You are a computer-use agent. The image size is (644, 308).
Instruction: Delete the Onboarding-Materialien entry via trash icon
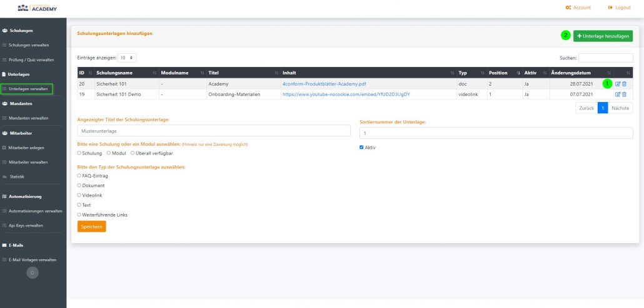(624, 94)
